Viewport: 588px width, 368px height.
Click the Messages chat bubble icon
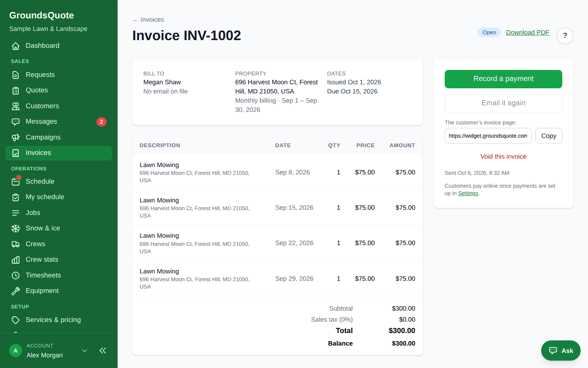pos(15,122)
